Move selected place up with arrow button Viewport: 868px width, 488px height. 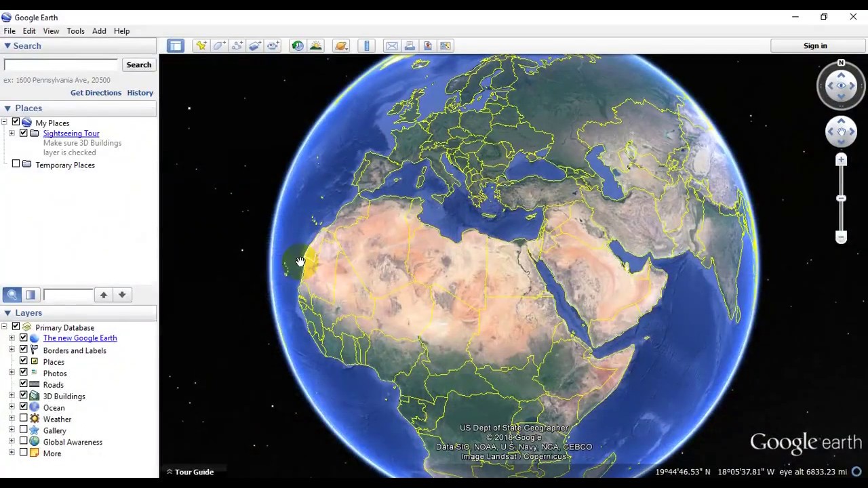tap(103, 295)
